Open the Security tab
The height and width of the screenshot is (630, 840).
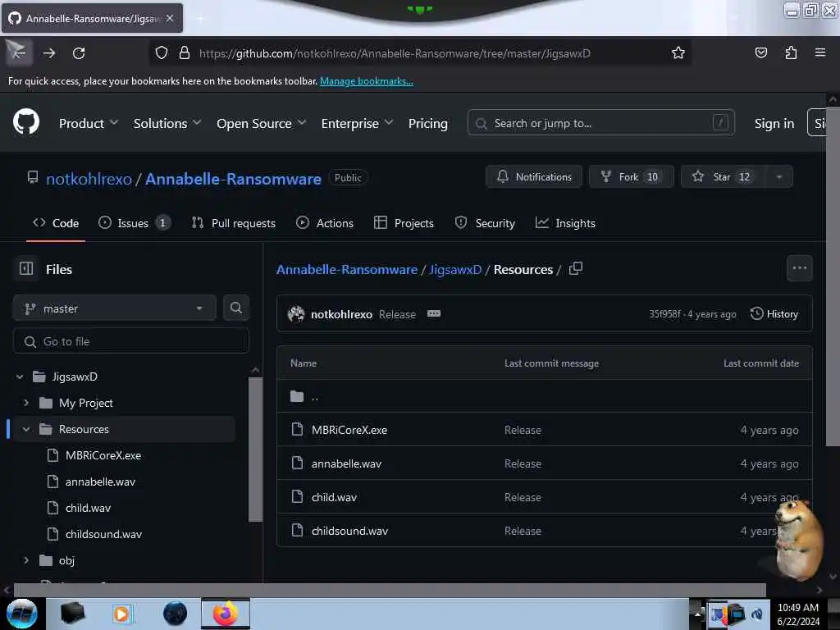pyautogui.click(x=485, y=223)
